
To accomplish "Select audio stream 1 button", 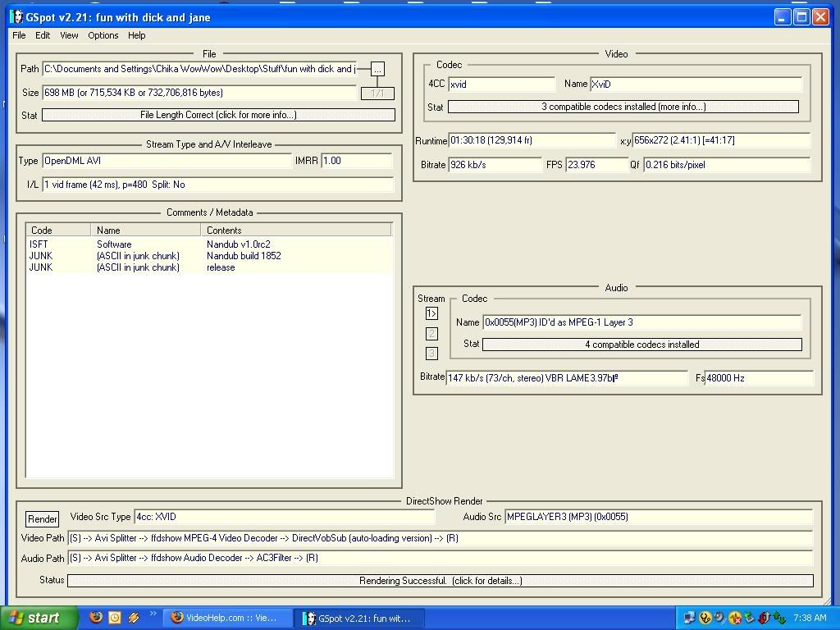I will pyautogui.click(x=431, y=313).
